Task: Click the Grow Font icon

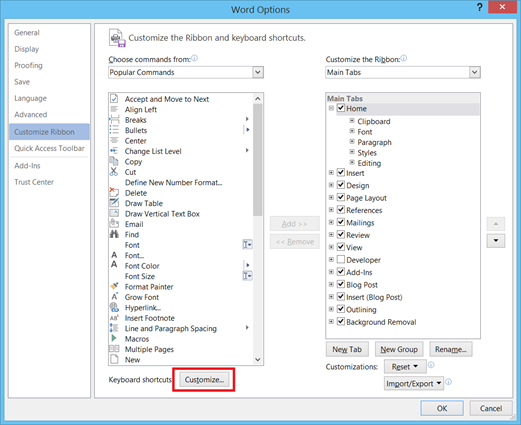Action: (x=114, y=297)
